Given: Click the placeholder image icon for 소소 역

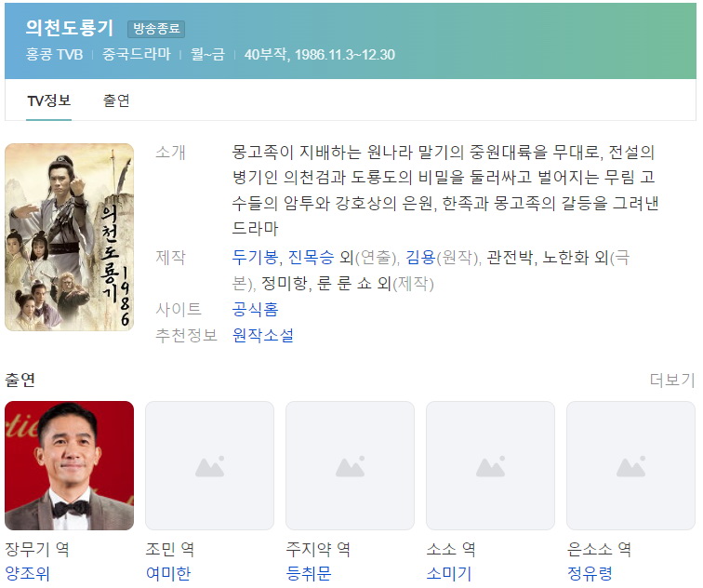Looking at the screenshot, I should tap(490, 465).
